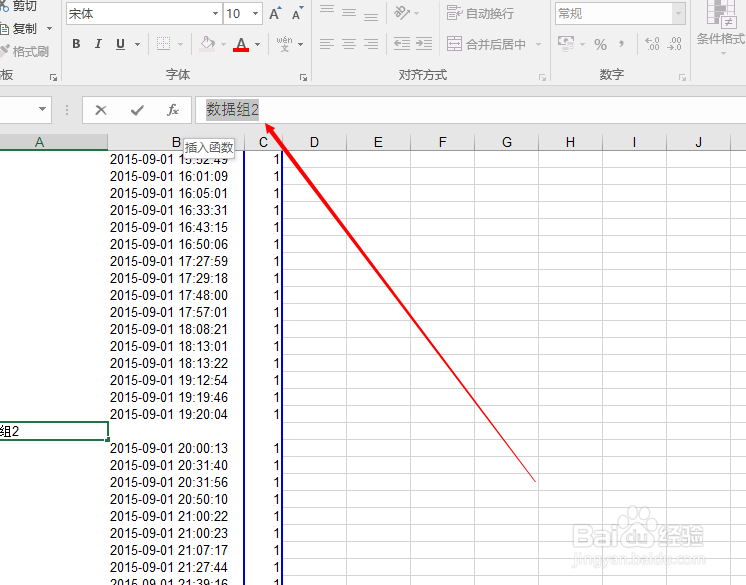Click 剪切 cut button
This screenshot has width=746, height=585.
(x=19, y=6)
